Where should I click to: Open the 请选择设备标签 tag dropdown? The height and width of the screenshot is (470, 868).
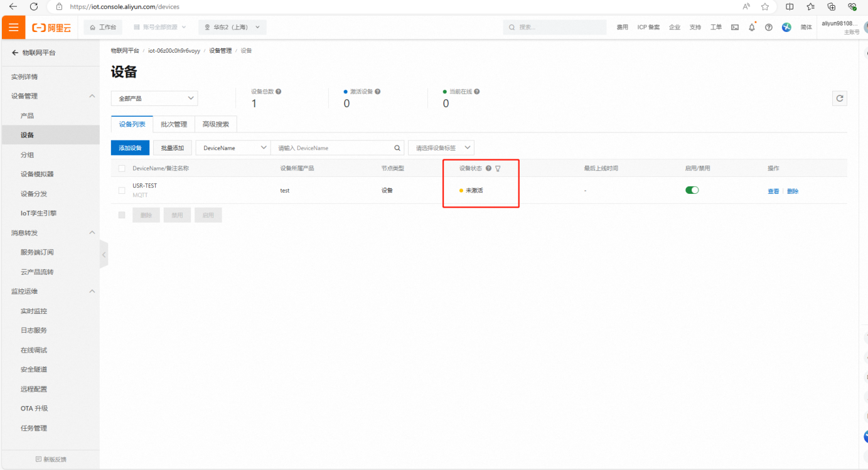tap(441, 148)
